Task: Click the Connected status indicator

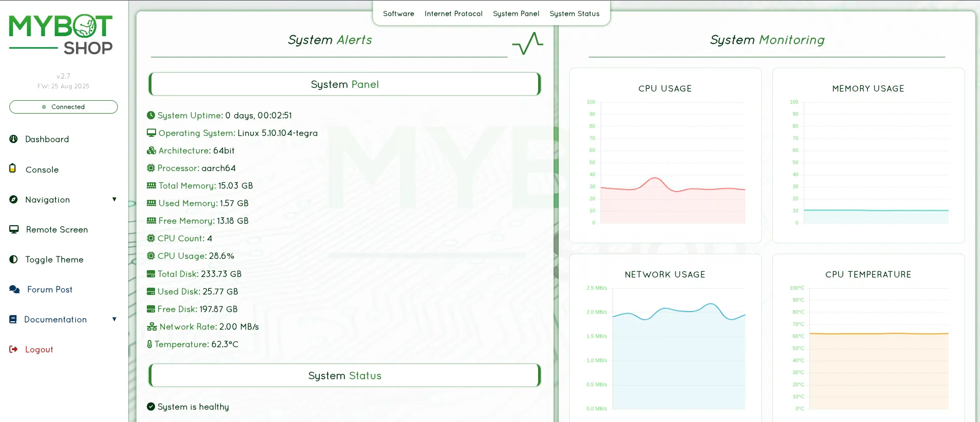Action: pos(64,107)
